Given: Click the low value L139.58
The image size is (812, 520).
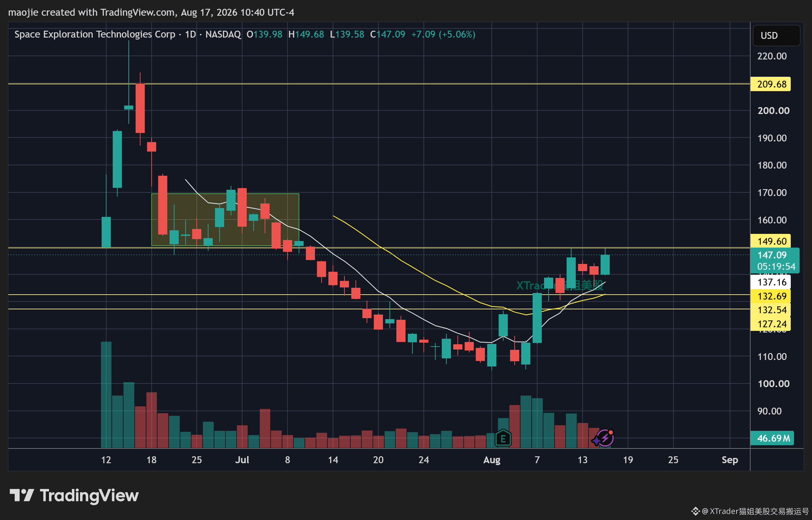Looking at the screenshot, I should coord(347,34).
